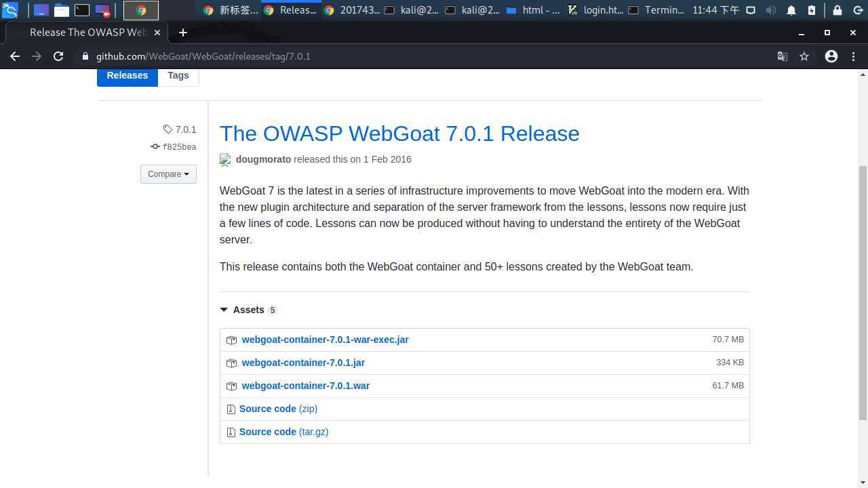Image resolution: width=868 pixels, height=488 pixels.
Task: Open the 7.0.1 tag link
Action: coord(180,129)
